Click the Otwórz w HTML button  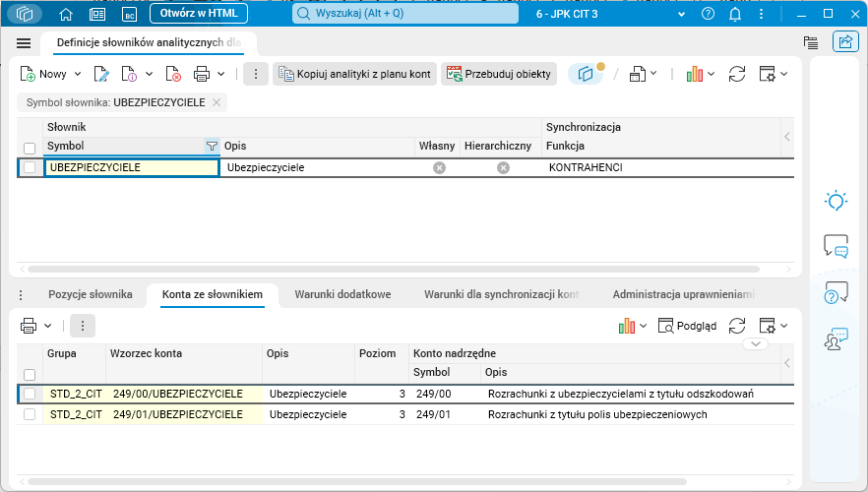[x=199, y=13]
